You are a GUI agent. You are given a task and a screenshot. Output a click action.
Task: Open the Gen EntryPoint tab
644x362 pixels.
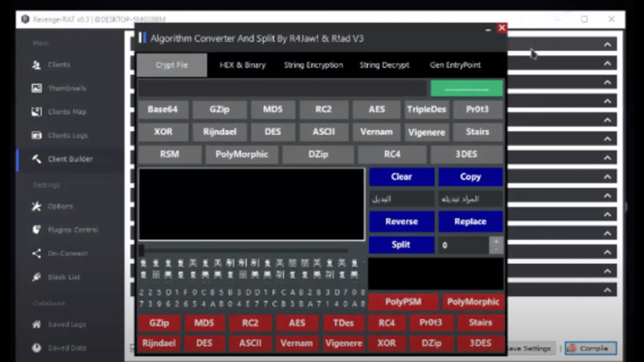click(x=455, y=65)
